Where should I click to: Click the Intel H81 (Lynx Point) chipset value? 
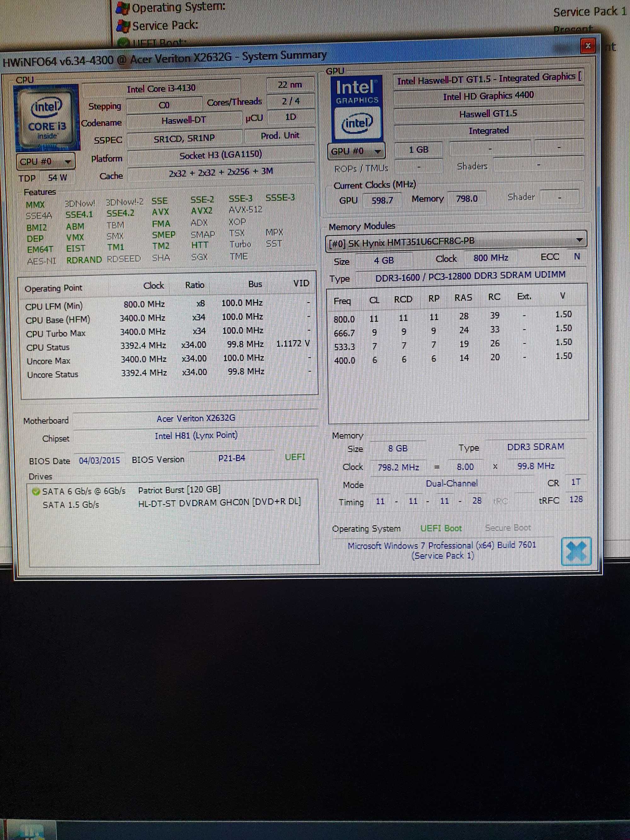coord(196,435)
